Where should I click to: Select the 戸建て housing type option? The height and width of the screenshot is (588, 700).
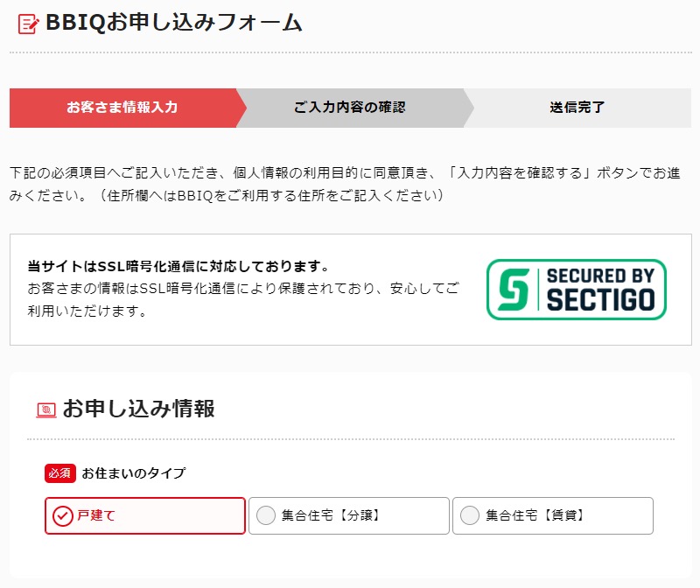click(145, 515)
